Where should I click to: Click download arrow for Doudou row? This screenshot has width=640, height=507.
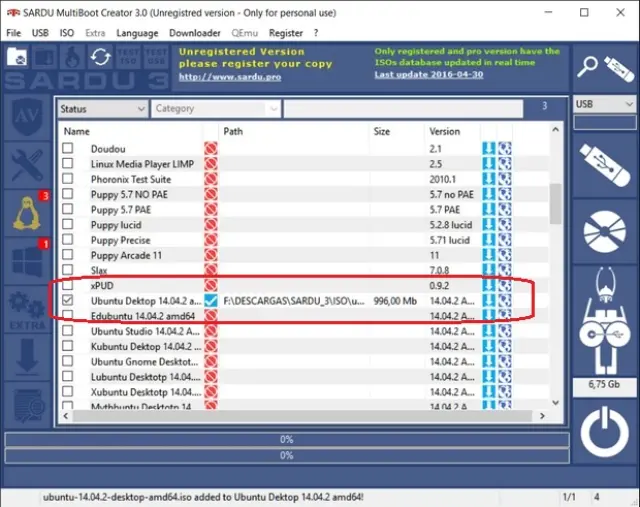(x=489, y=149)
